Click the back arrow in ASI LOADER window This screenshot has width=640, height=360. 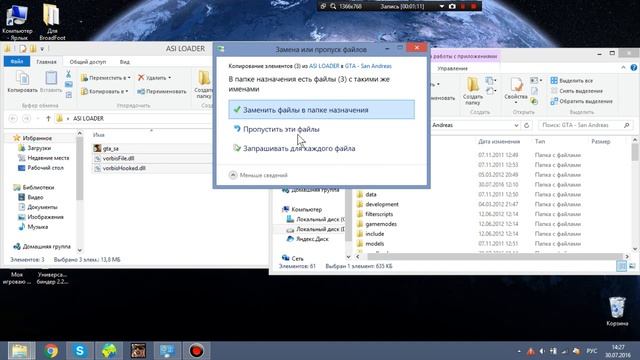pyautogui.click(x=13, y=118)
